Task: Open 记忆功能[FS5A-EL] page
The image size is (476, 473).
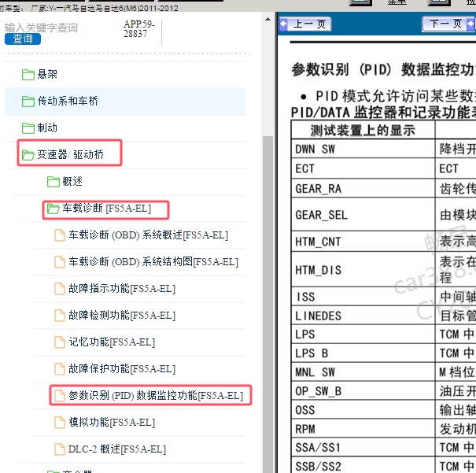Action: (x=112, y=342)
